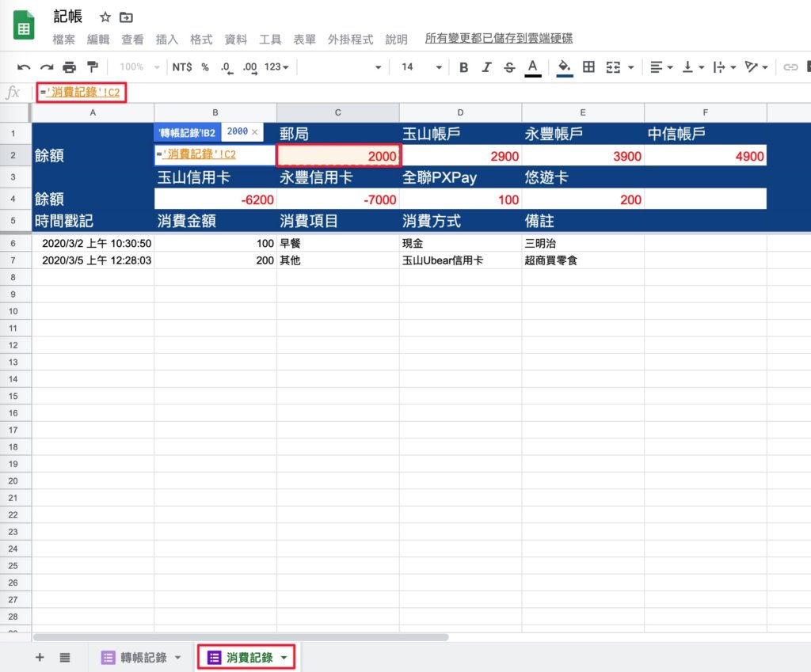This screenshot has width=811, height=672.
Task: Select the cell with -6200
Action: [x=215, y=199]
